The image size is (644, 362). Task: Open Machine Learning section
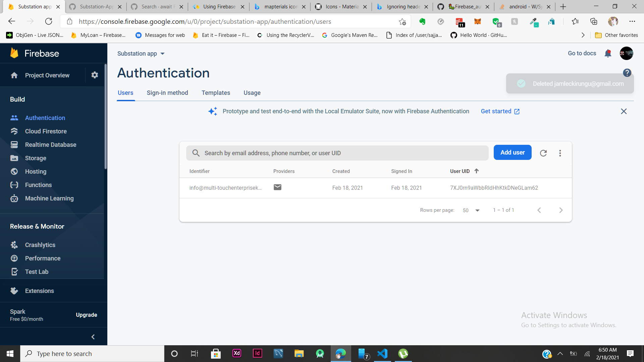pyautogui.click(x=49, y=198)
